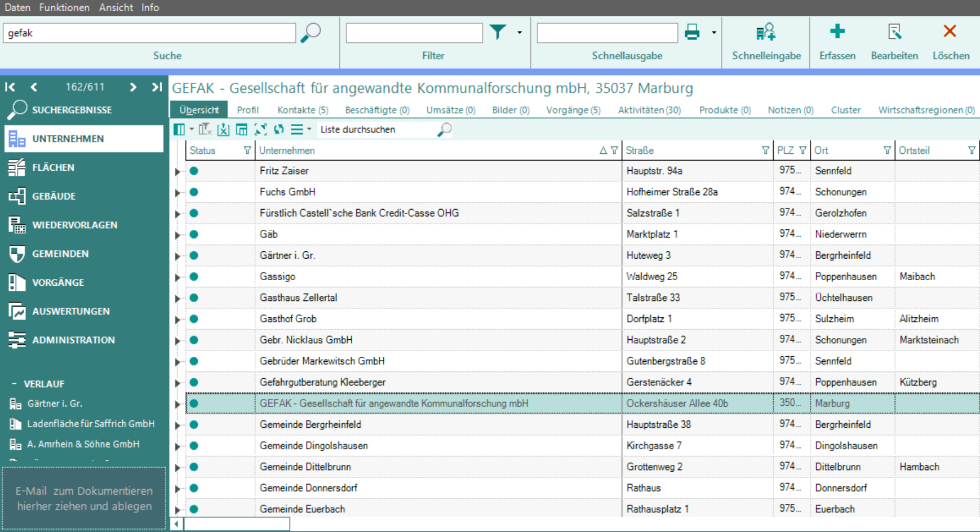Click the funnel Filter icon
This screenshot has width=980, height=532.
pyautogui.click(x=498, y=32)
